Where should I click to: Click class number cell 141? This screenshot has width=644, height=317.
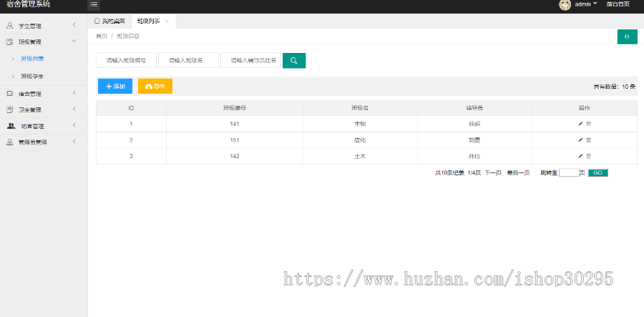[235, 124]
